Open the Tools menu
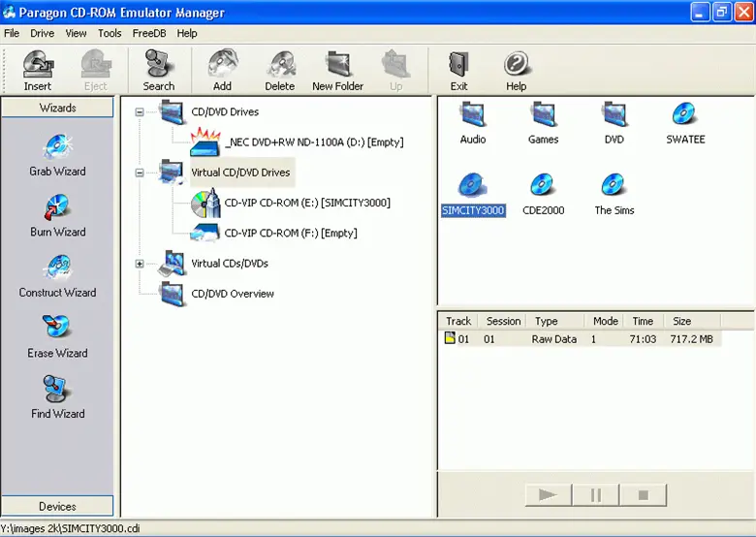The width and height of the screenshot is (756, 537). pyautogui.click(x=110, y=33)
